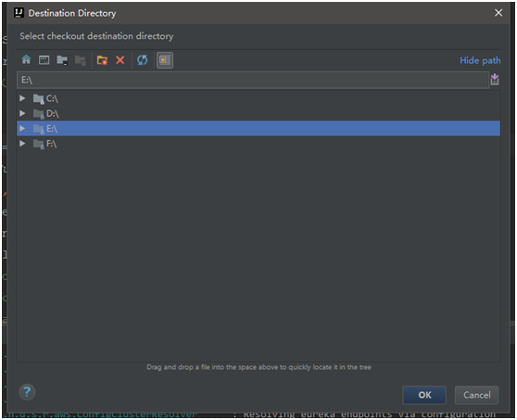This screenshot has height=420, width=517.
Task: Confirm with the OK button
Action: click(x=424, y=395)
